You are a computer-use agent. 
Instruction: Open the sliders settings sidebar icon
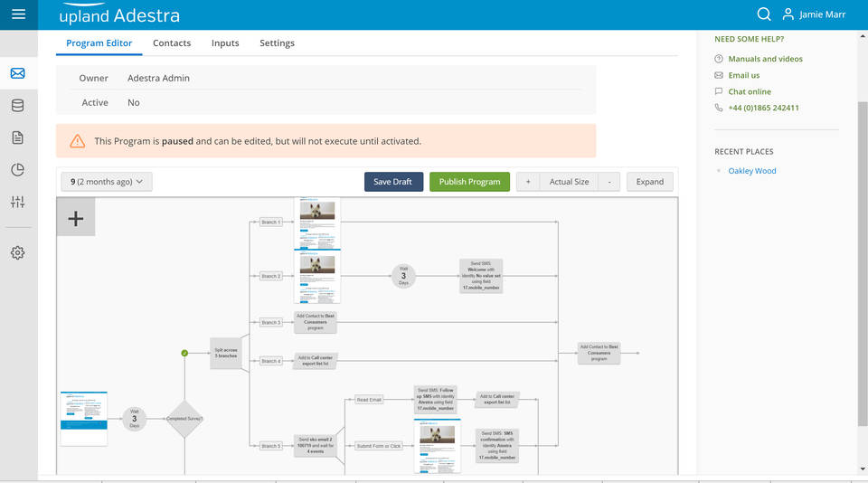point(18,202)
